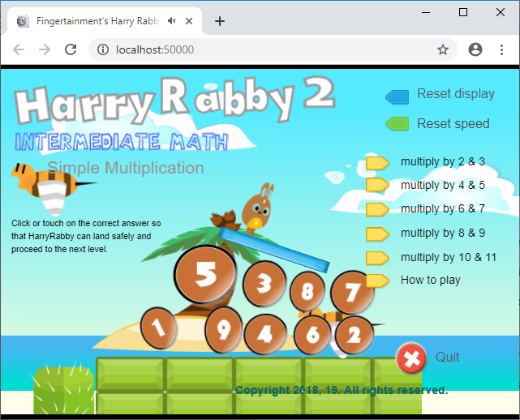The height and width of the screenshot is (420, 520).
Task: Mute the tab via speaker icon
Action: [171, 21]
